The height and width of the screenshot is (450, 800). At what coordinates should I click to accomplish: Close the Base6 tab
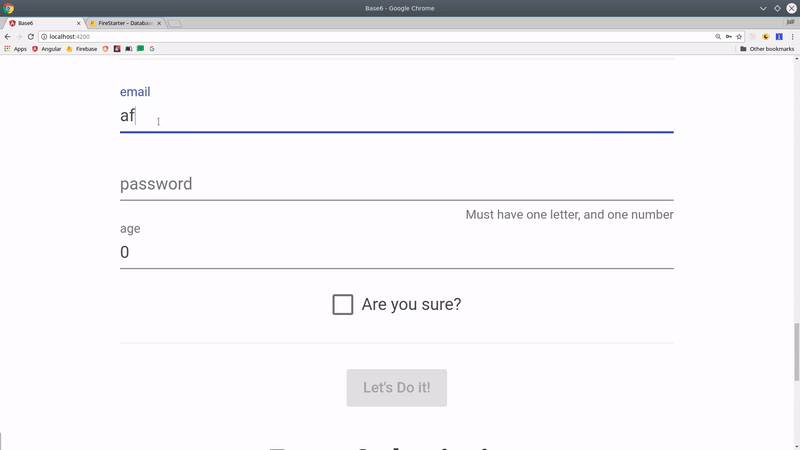point(79,23)
